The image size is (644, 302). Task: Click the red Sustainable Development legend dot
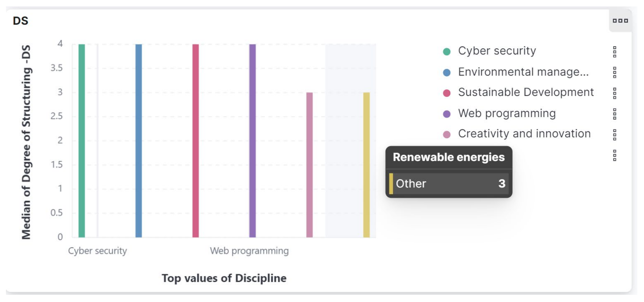447,93
